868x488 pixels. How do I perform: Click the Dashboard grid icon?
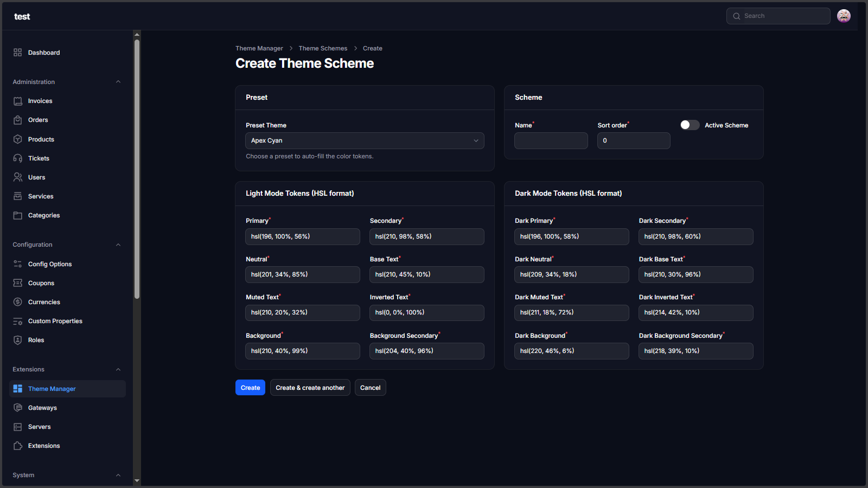click(x=18, y=53)
